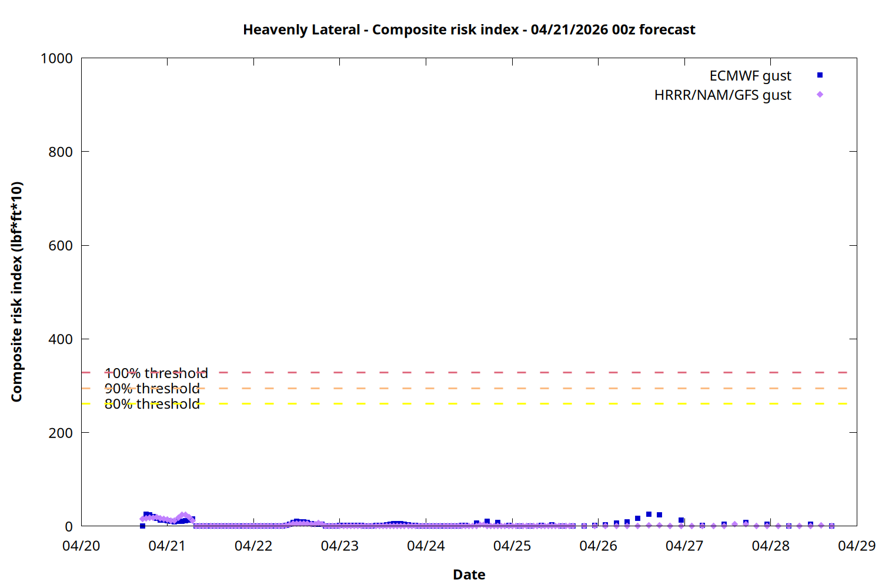Image resolution: width=882 pixels, height=588 pixels.
Task: Select the 04/24 date tick label
Action: pos(426,546)
